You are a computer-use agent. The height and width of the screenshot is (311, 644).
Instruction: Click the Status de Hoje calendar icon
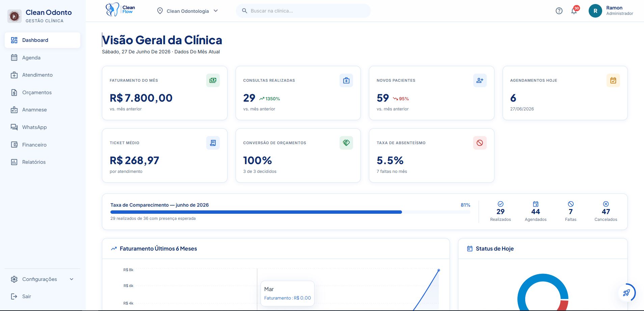tap(469, 249)
